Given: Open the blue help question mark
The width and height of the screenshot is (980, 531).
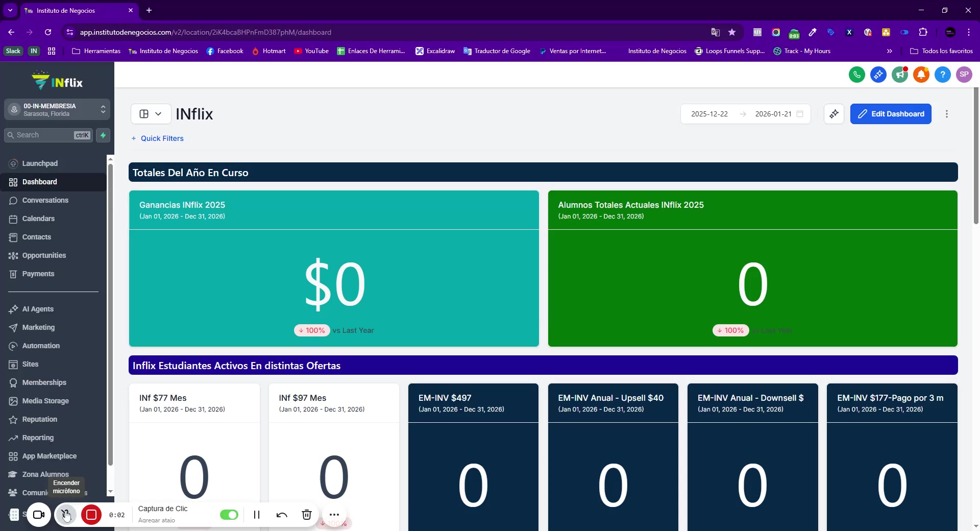Looking at the screenshot, I should [943, 75].
